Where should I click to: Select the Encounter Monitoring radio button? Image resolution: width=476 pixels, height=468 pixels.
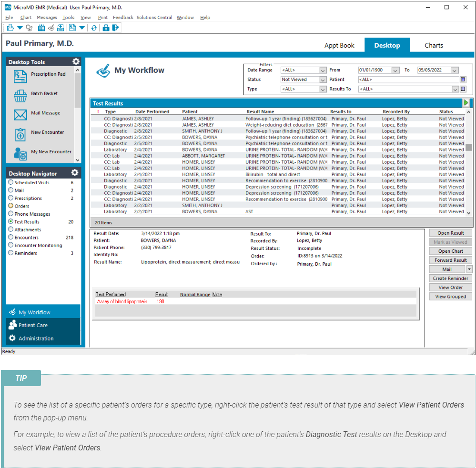tap(10, 245)
